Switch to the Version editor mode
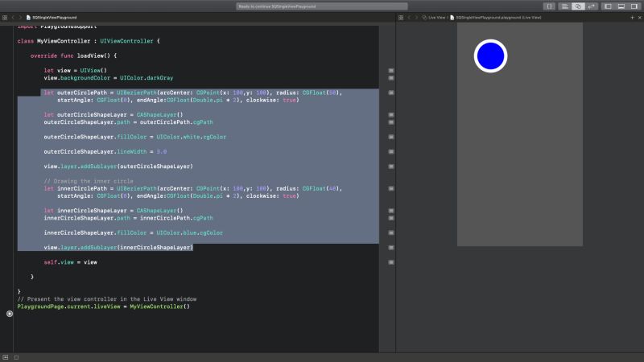This screenshot has width=644, height=362. coord(591,6)
